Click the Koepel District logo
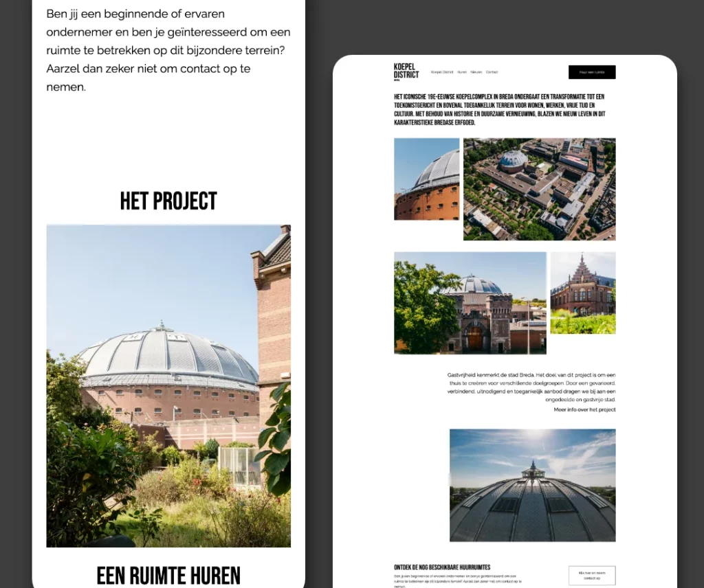The image size is (704, 588). (x=406, y=71)
